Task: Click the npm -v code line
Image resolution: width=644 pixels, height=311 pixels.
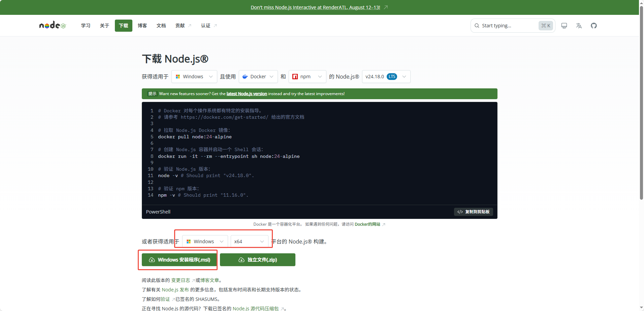Action: (203, 195)
